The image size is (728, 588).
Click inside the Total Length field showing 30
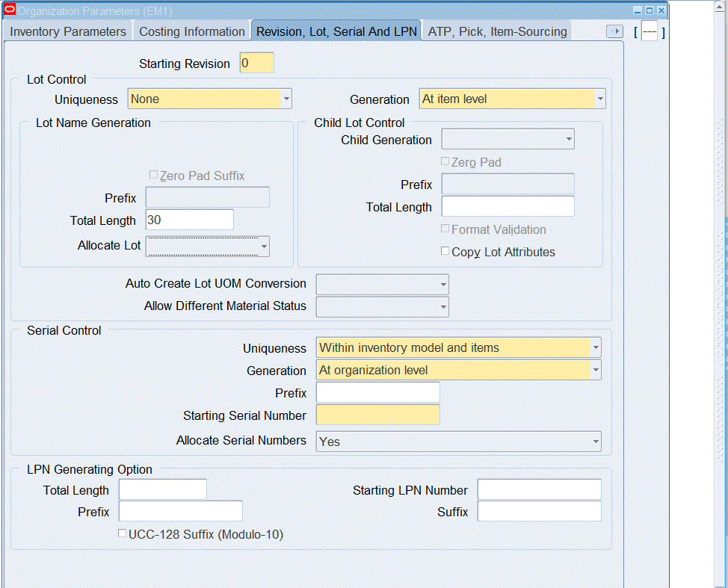click(188, 220)
